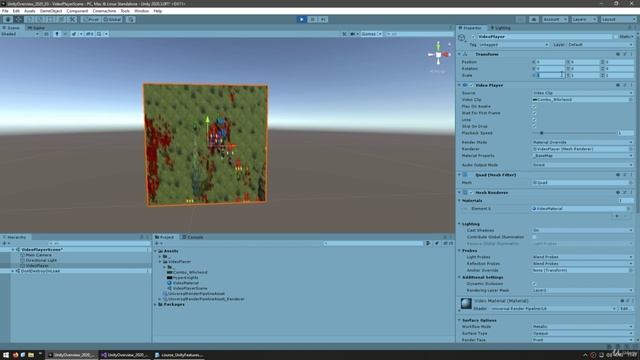Screen dimensions: 640x360
Task: Open the Layer Default dropdown
Action: [x=600, y=44]
